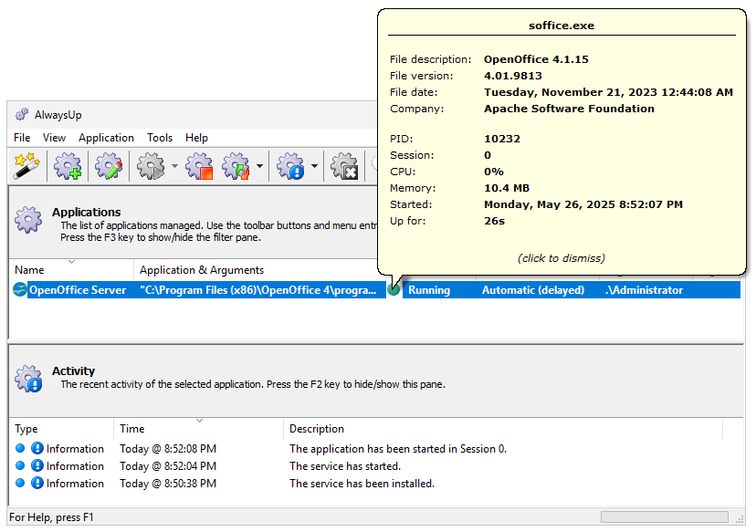Click "The service has started." description
This screenshot has height=532, width=756.
click(x=345, y=466)
